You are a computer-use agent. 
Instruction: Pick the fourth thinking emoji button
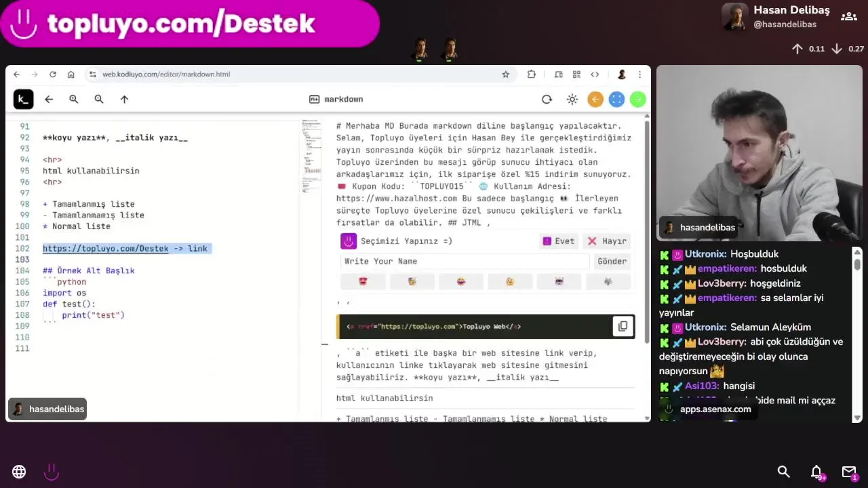coord(510,281)
